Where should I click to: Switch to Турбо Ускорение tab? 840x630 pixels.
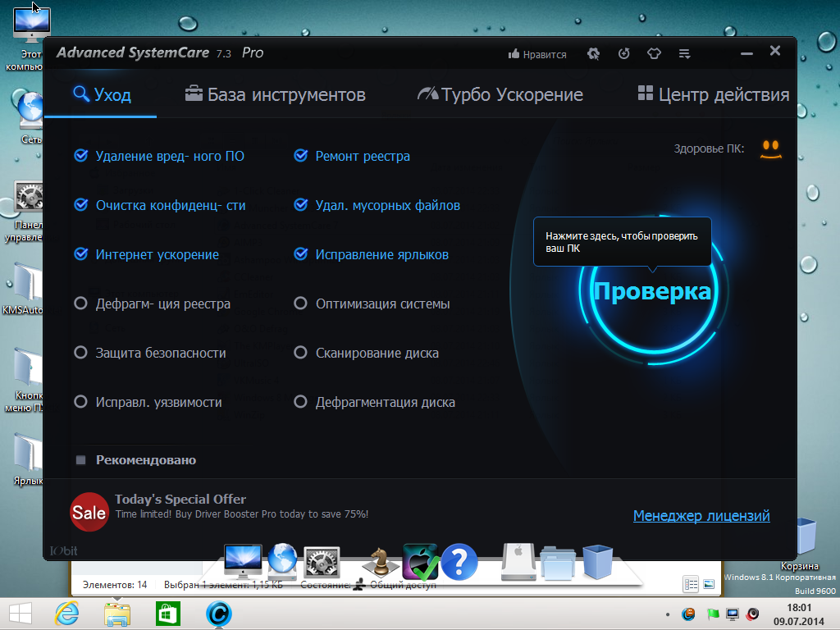500,94
